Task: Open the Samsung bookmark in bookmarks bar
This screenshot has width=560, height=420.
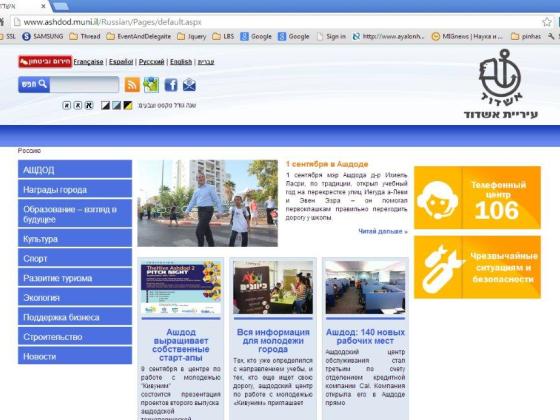Action: coord(43,36)
